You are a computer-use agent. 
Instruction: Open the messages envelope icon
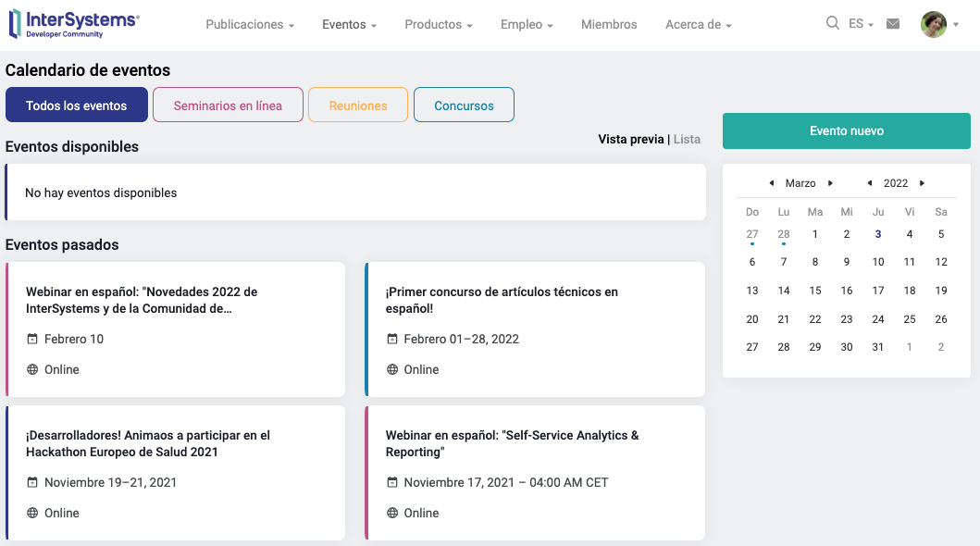tap(893, 24)
